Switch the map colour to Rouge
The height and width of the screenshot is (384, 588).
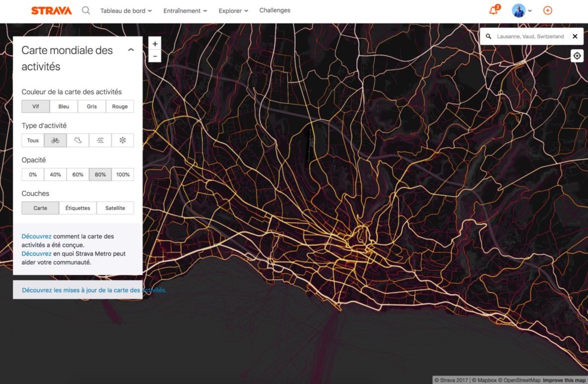pos(119,106)
